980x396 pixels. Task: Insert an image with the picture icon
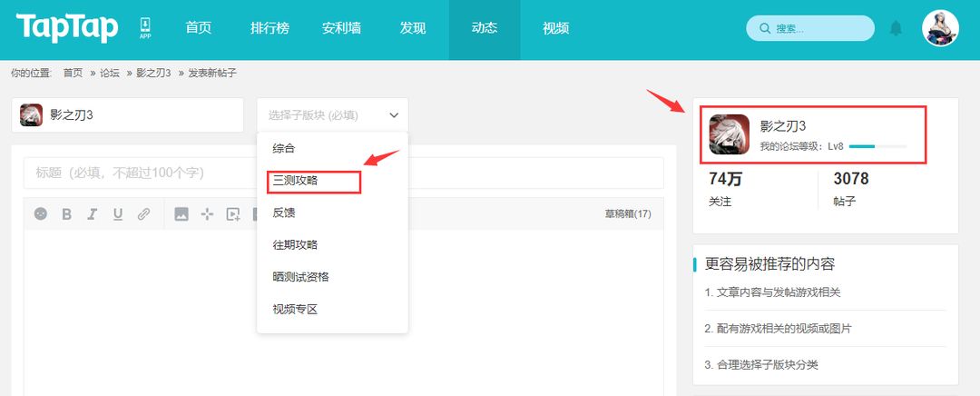tap(181, 214)
